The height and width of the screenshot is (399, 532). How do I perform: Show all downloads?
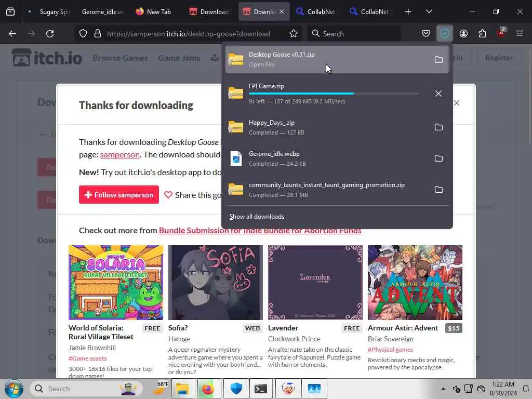tap(257, 217)
